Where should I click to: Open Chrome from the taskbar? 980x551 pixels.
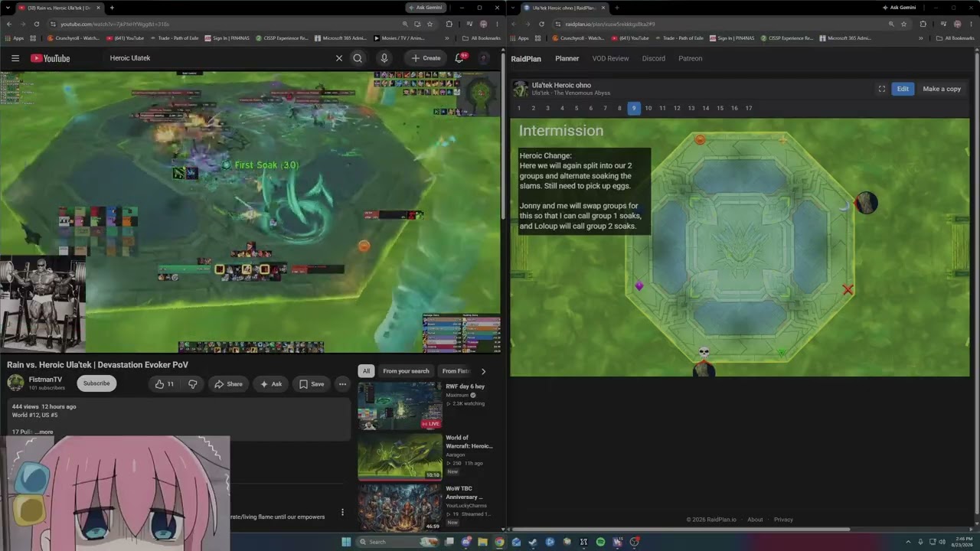tap(499, 542)
